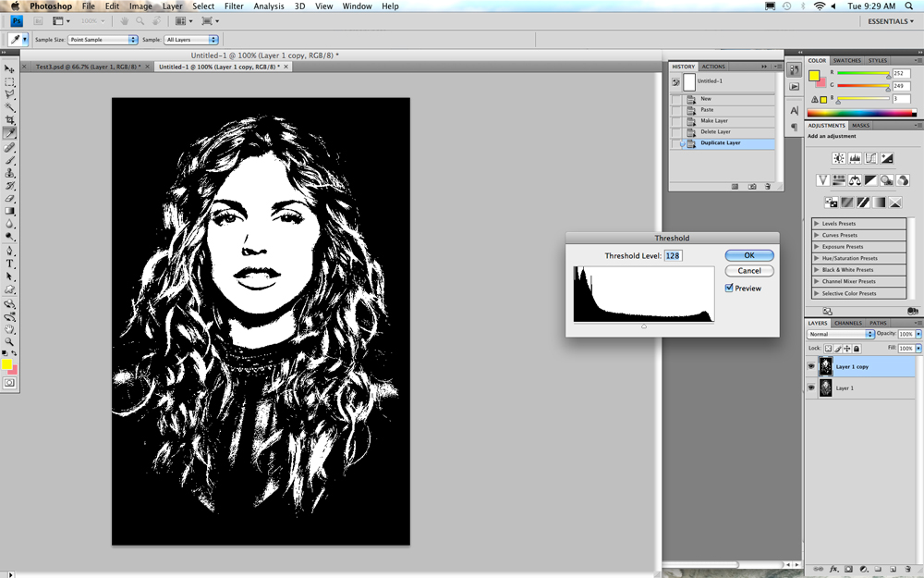Select the Rectangular Marquee tool
Screen dimensions: 924x578
point(9,82)
